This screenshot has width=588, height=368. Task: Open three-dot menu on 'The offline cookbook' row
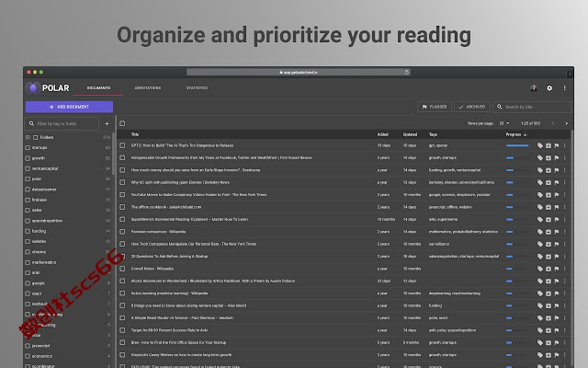point(565,207)
